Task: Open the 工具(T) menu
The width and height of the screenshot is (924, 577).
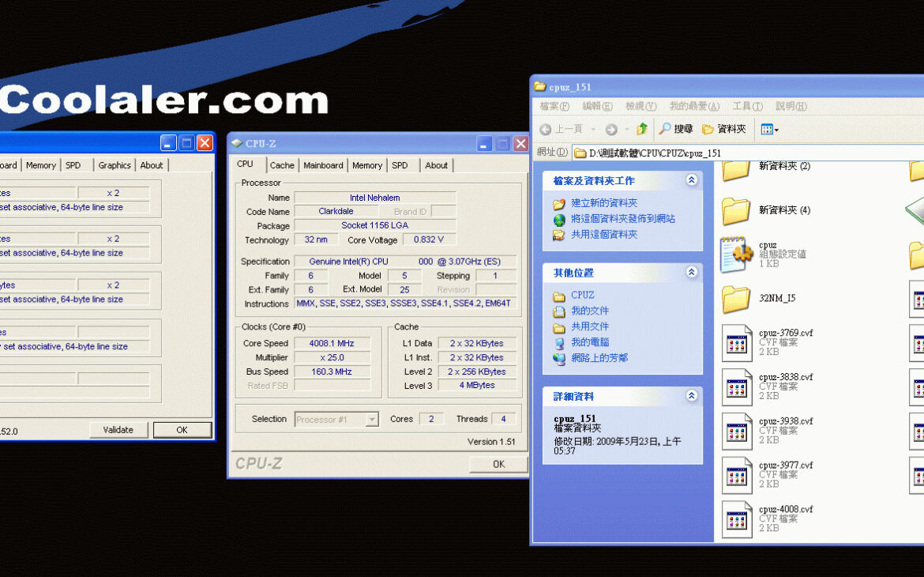Action: (747, 106)
